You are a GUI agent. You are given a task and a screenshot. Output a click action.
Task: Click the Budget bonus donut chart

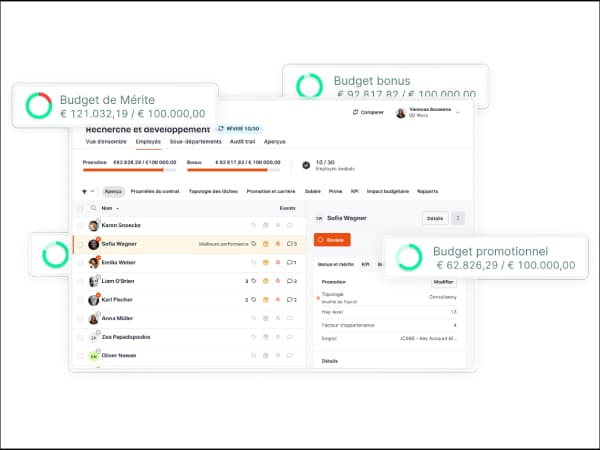click(x=309, y=86)
